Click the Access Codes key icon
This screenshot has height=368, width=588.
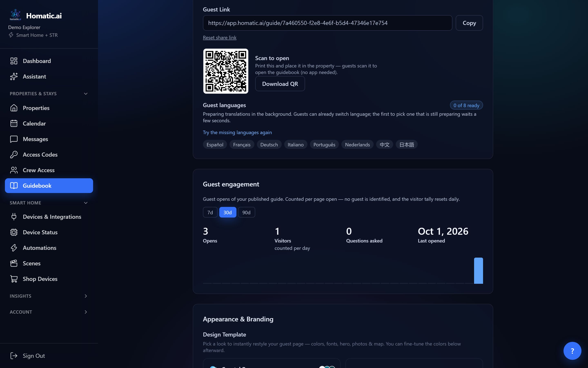pyautogui.click(x=14, y=155)
